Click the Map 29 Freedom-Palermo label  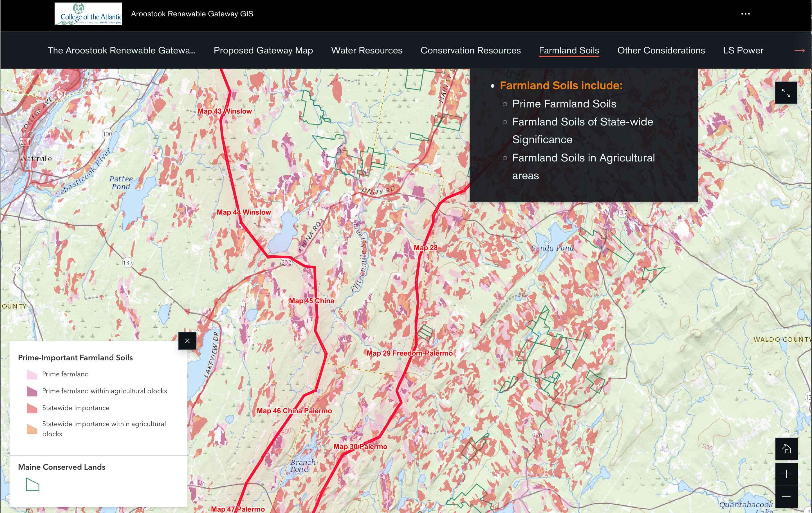click(410, 353)
